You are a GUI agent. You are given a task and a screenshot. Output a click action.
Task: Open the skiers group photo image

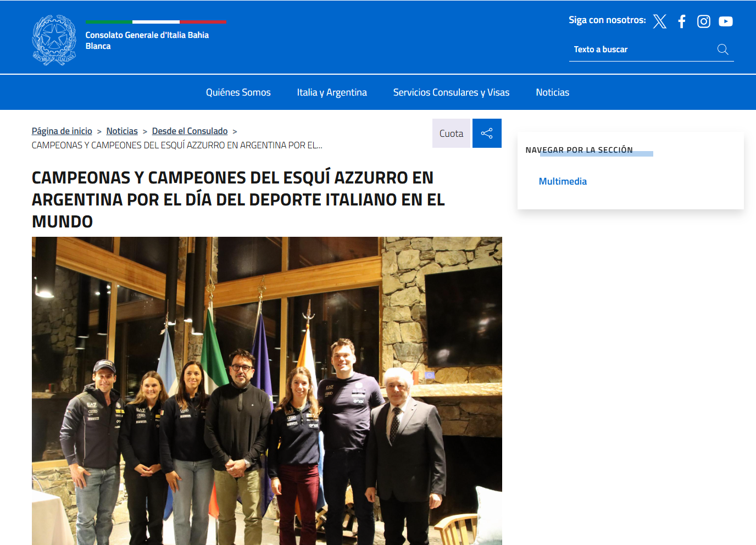tap(267, 391)
